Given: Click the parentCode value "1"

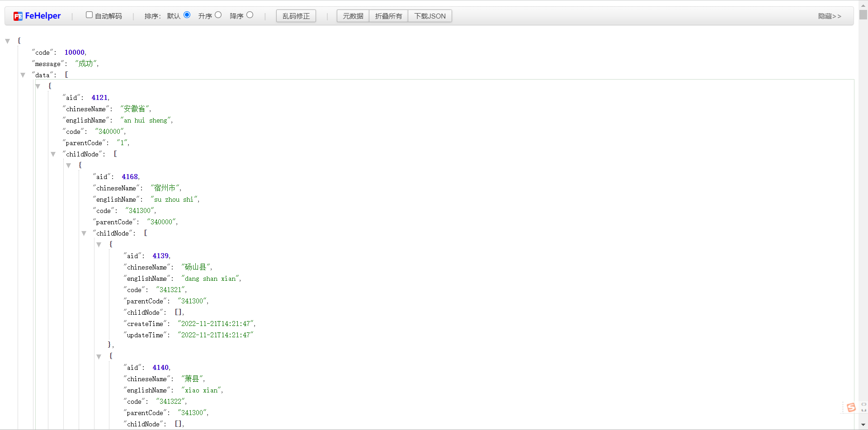Looking at the screenshot, I should pos(122,143).
